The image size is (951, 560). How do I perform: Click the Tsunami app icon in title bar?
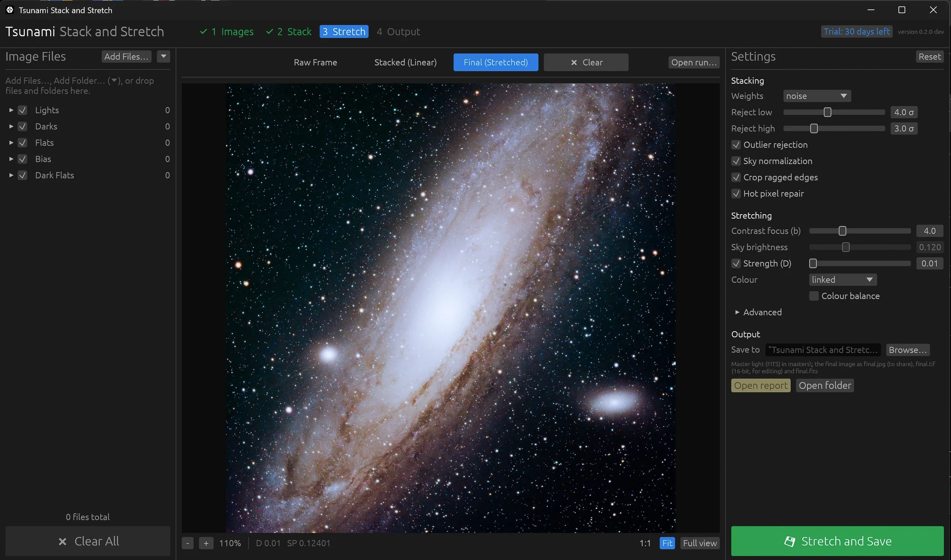click(10, 10)
